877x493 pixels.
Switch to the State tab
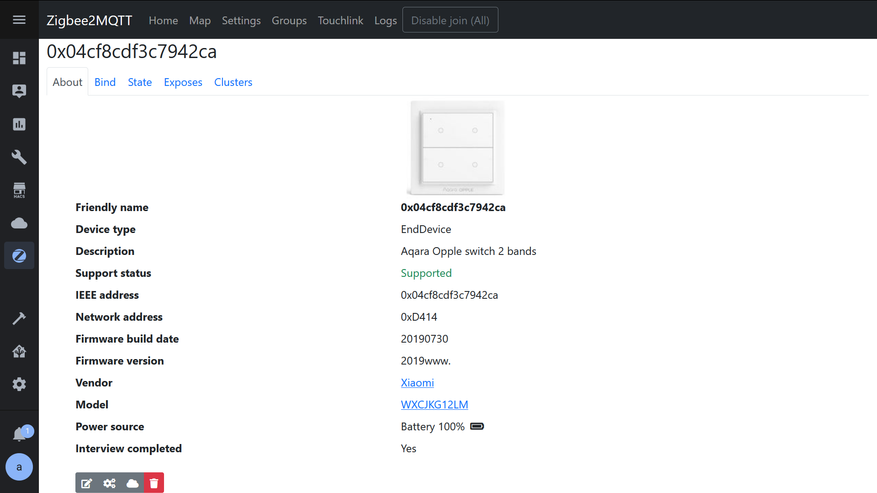140,82
